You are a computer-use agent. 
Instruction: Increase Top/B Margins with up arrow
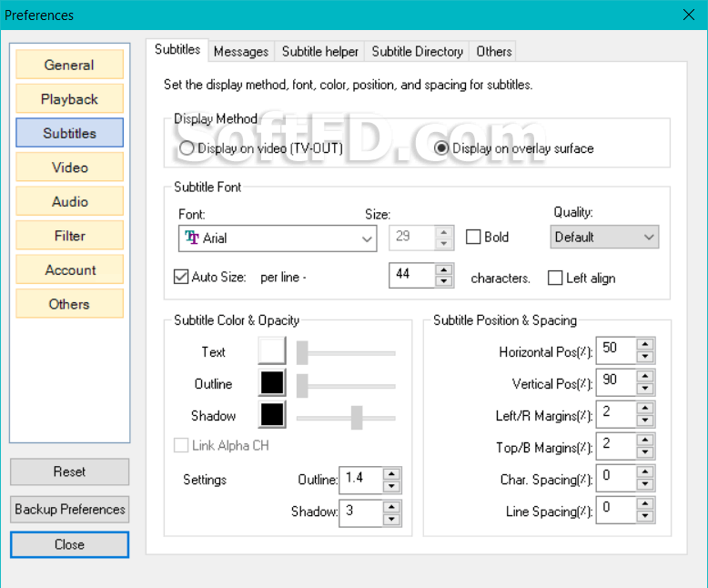coord(645,440)
